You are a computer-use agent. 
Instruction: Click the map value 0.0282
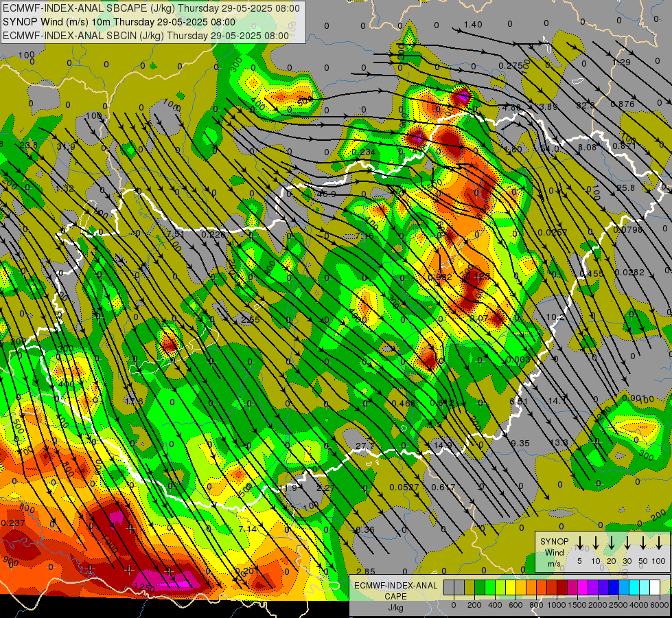pos(629,273)
